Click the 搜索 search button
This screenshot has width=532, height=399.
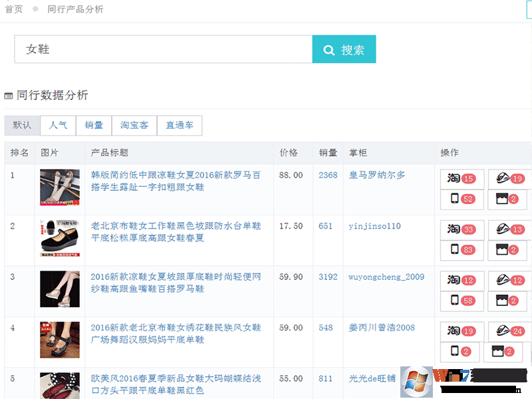[x=344, y=49]
